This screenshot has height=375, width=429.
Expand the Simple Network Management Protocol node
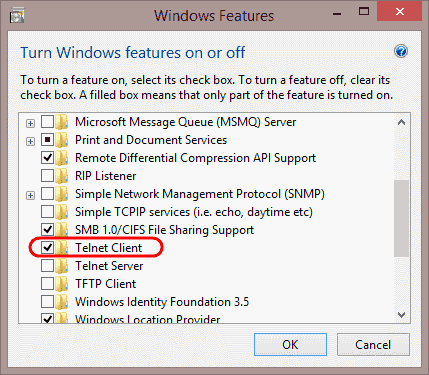coord(30,195)
